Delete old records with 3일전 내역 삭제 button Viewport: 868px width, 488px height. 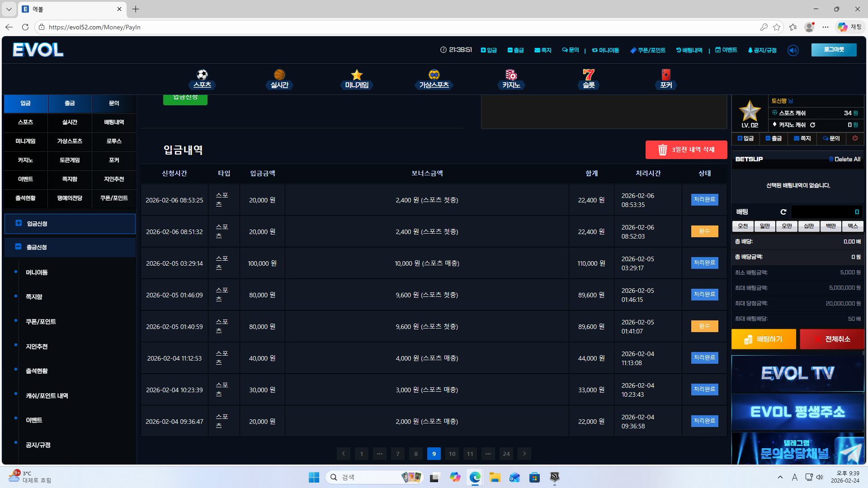(x=686, y=150)
